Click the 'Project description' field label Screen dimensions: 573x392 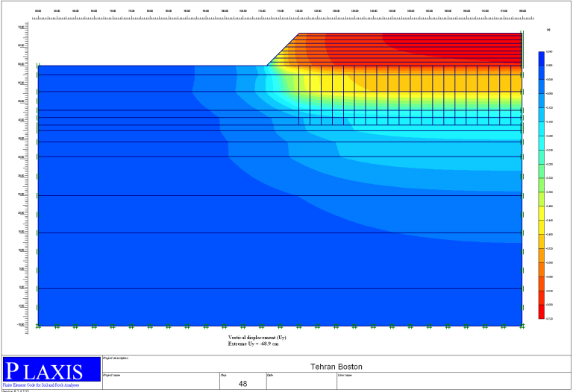[x=116, y=358]
